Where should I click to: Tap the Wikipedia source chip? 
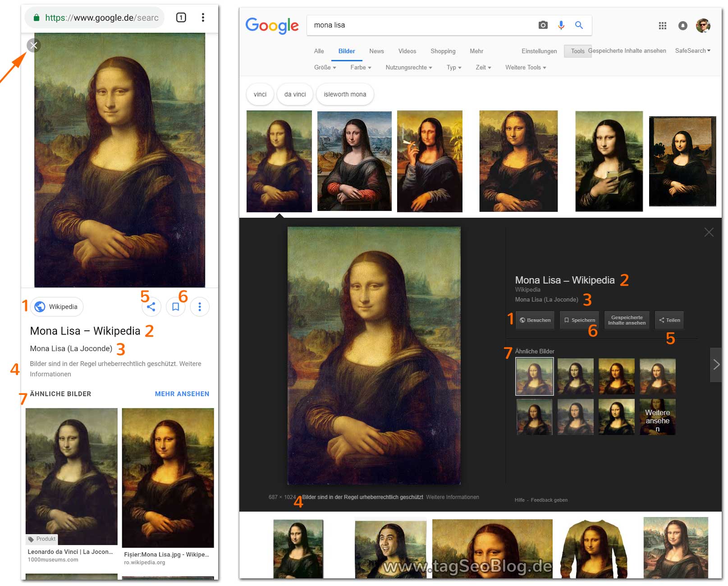[x=57, y=307]
